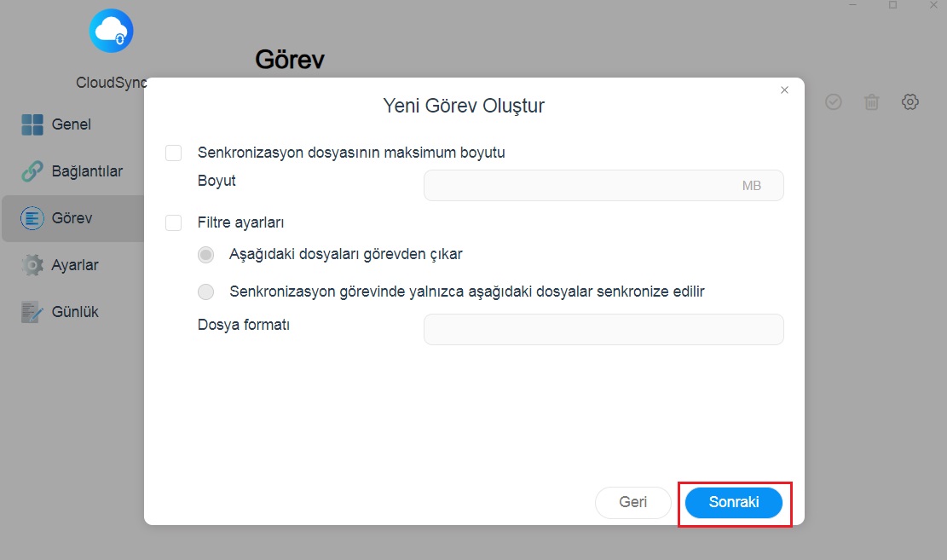This screenshot has height=560, width=947.
Task: Open the settings gear icon at top right
Action: (x=909, y=102)
